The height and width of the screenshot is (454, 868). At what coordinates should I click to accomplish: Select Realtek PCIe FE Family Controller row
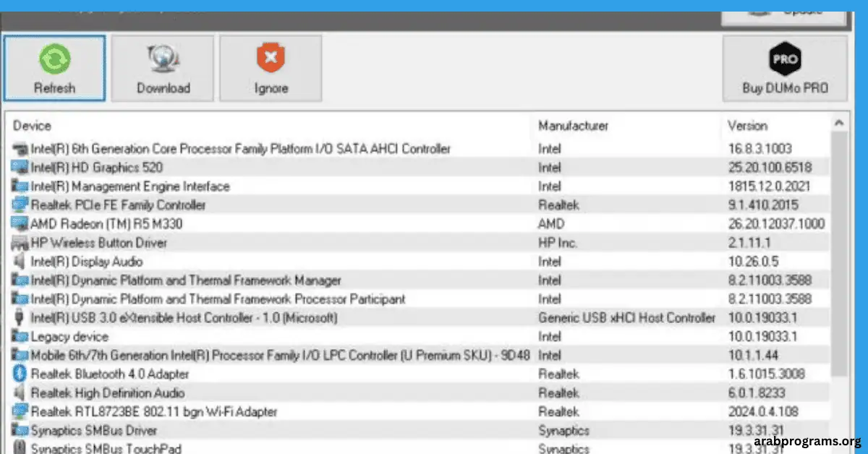pyautogui.click(x=418, y=205)
